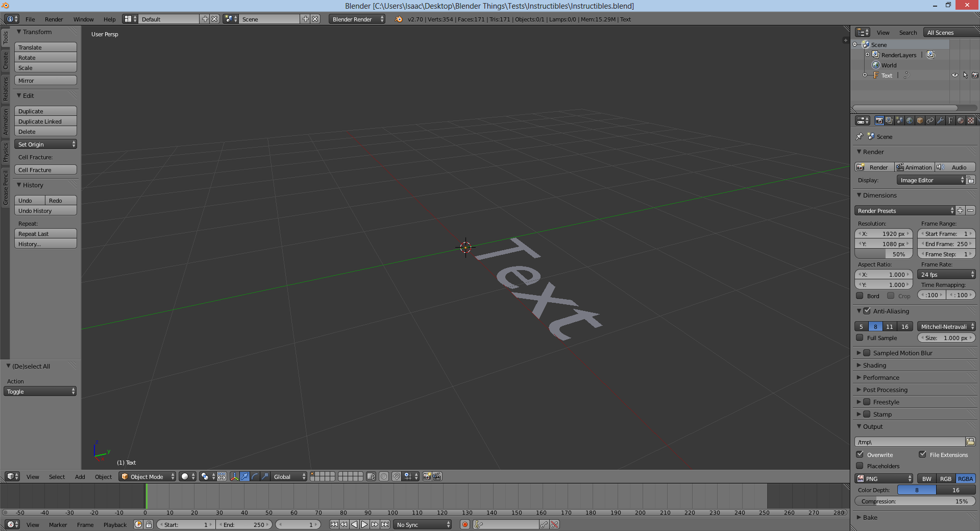The height and width of the screenshot is (531, 980).
Task: Open the Render menu in the top bar
Action: pyautogui.click(x=54, y=19)
